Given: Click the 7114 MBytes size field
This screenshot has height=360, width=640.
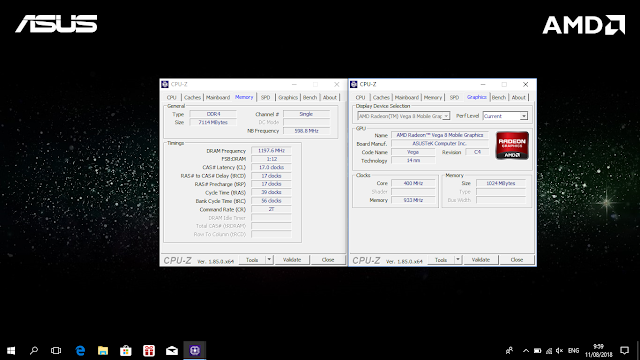Looking at the screenshot, I should point(213,122).
